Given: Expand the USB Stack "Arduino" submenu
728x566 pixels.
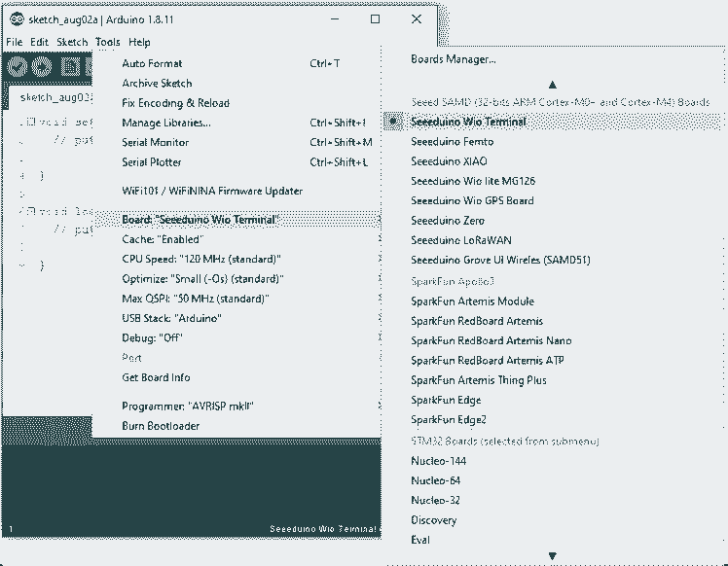Looking at the screenshot, I should 237,318.
